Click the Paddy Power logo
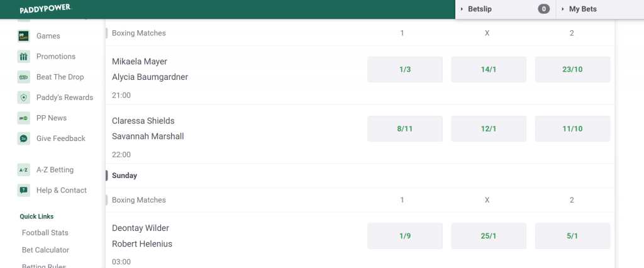The image size is (644, 268). 45,9
